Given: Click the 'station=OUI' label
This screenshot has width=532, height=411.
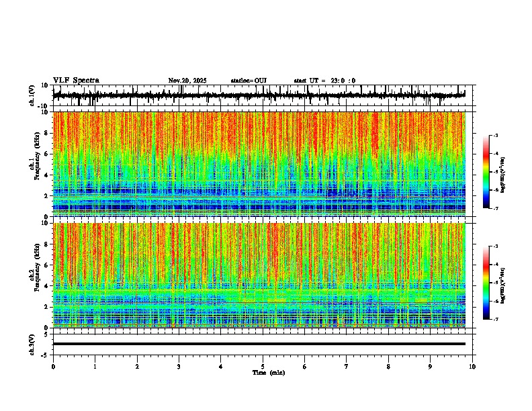Looking at the screenshot, I should (x=249, y=81).
